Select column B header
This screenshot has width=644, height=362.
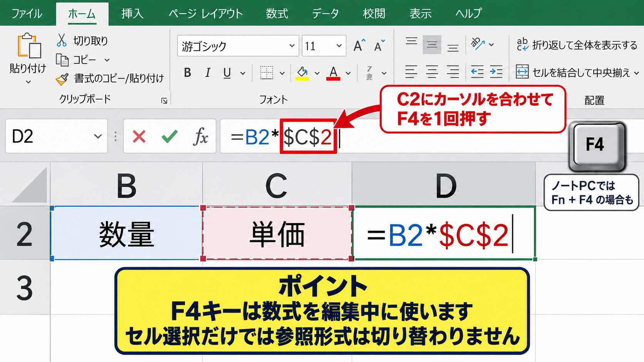pos(126,185)
